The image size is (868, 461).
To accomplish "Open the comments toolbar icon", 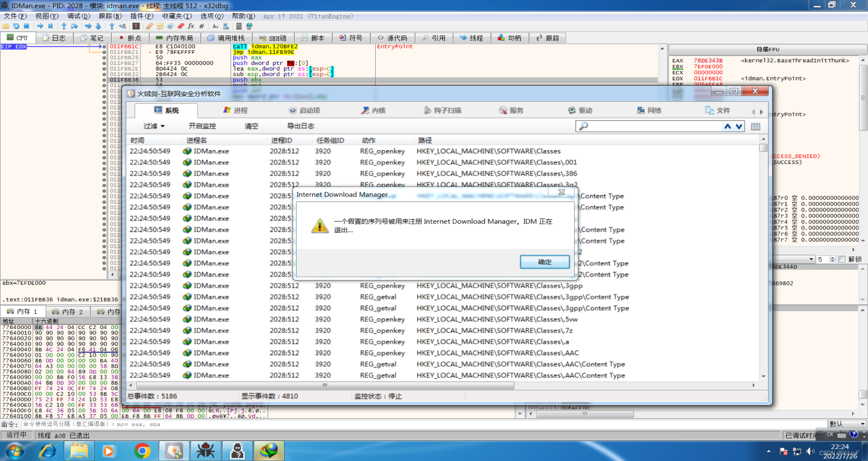I will pyautogui.click(x=160, y=26).
